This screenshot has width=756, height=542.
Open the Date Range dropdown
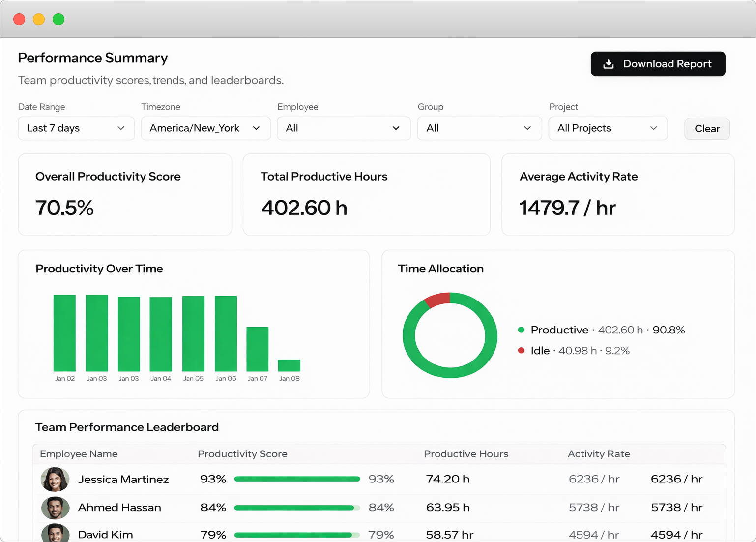(76, 128)
